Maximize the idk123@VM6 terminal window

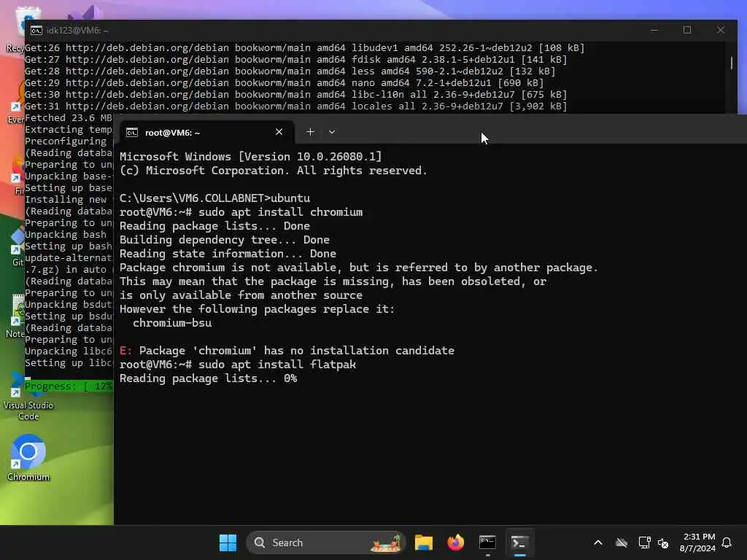(x=687, y=31)
